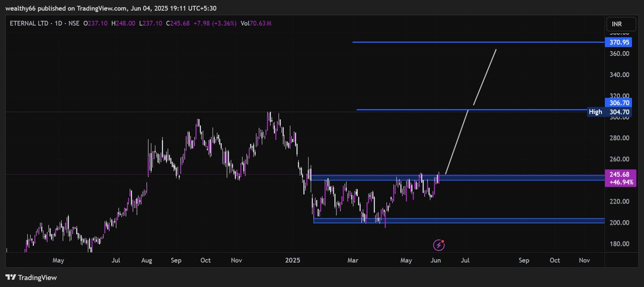Click the 180.00 price scale label
644x287 pixels.
(x=619, y=243)
